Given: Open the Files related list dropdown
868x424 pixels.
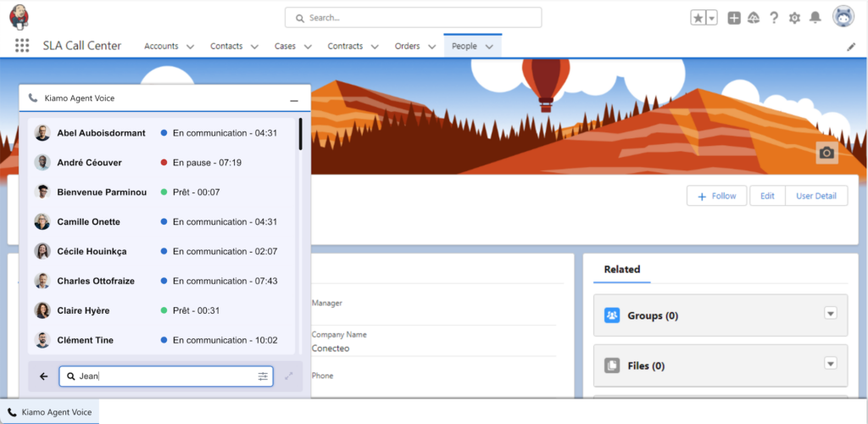Looking at the screenshot, I should click(x=831, y=364).
